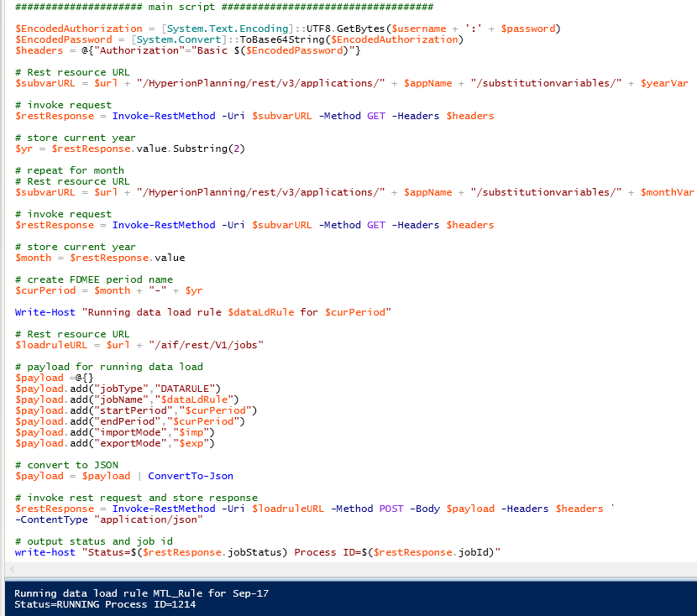Click 'ConvertTo-Json' cmdlet
This screenshot has width=697, height=616.
191,477
